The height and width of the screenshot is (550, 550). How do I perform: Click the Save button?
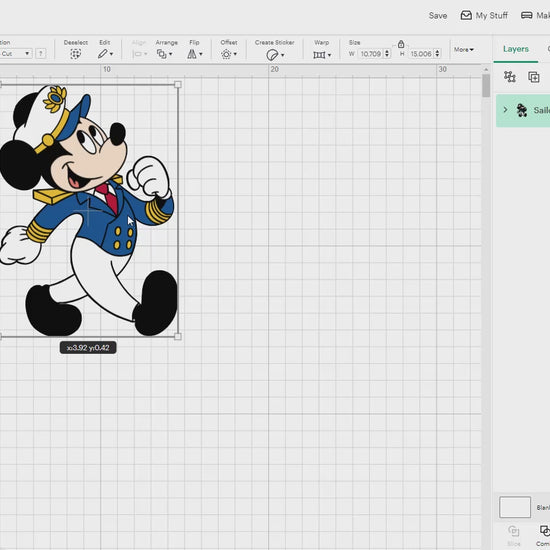[438, 15]
